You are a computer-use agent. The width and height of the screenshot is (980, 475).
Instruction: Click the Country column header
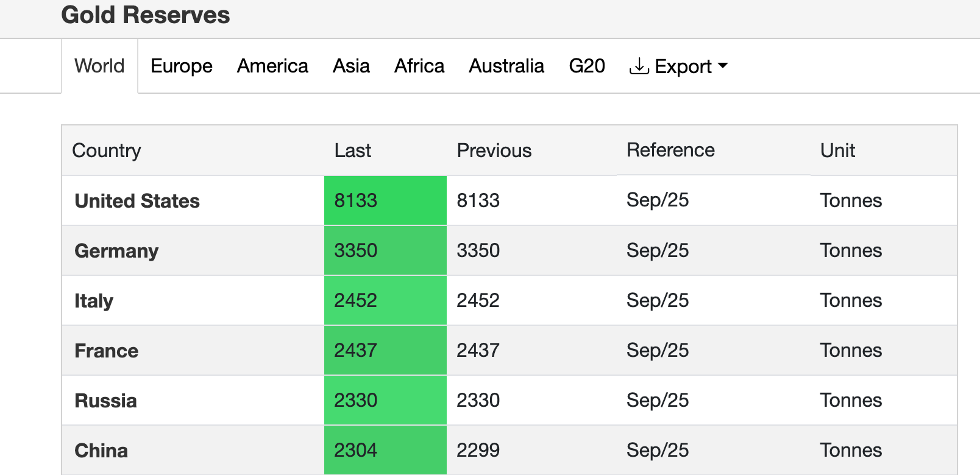tap(107, 150)
